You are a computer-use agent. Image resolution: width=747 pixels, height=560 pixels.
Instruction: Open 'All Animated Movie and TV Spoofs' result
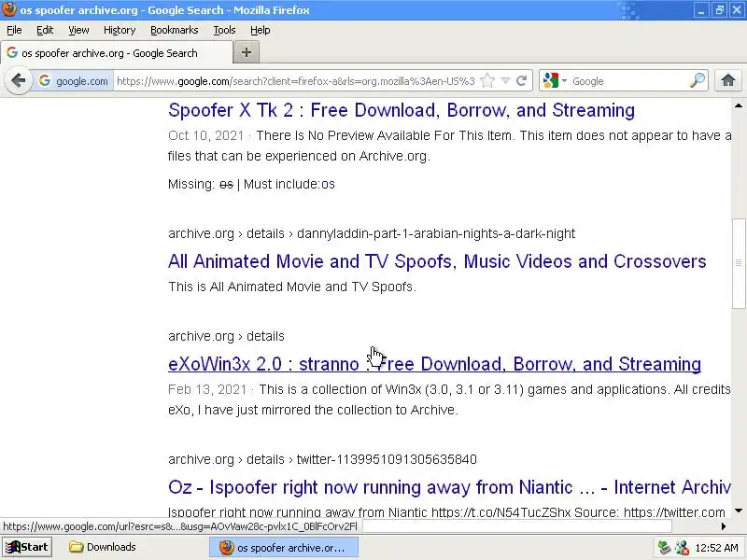[x=437, y=261]
